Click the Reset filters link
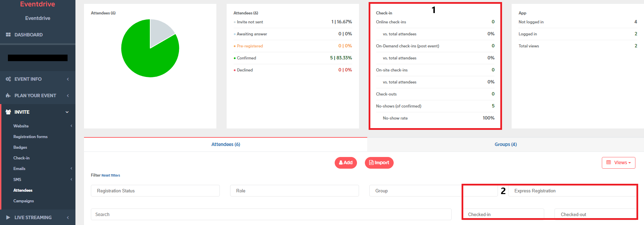The height and width of the screenshot is (225, 644). [x=111, y=176]
